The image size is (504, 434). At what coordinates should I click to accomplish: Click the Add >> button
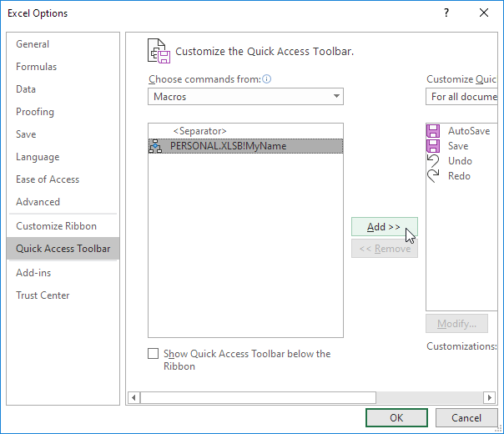pos(384,227)
